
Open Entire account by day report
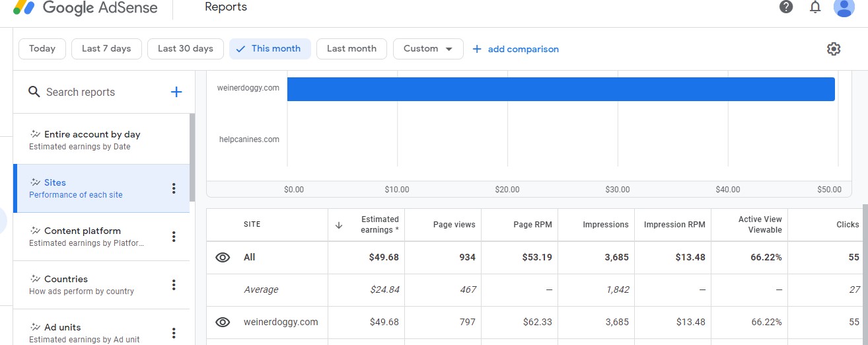tap(101, 140)
